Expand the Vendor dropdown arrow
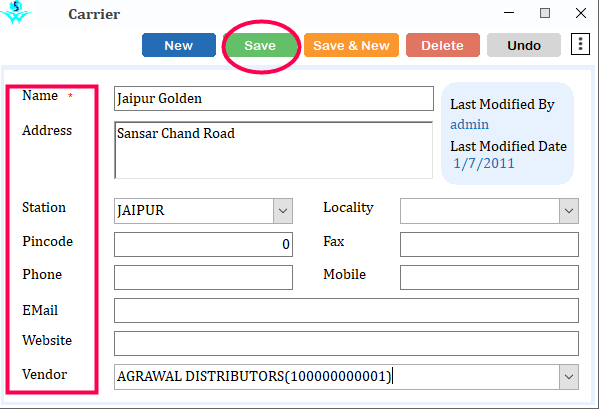 (x=568, y=377)
